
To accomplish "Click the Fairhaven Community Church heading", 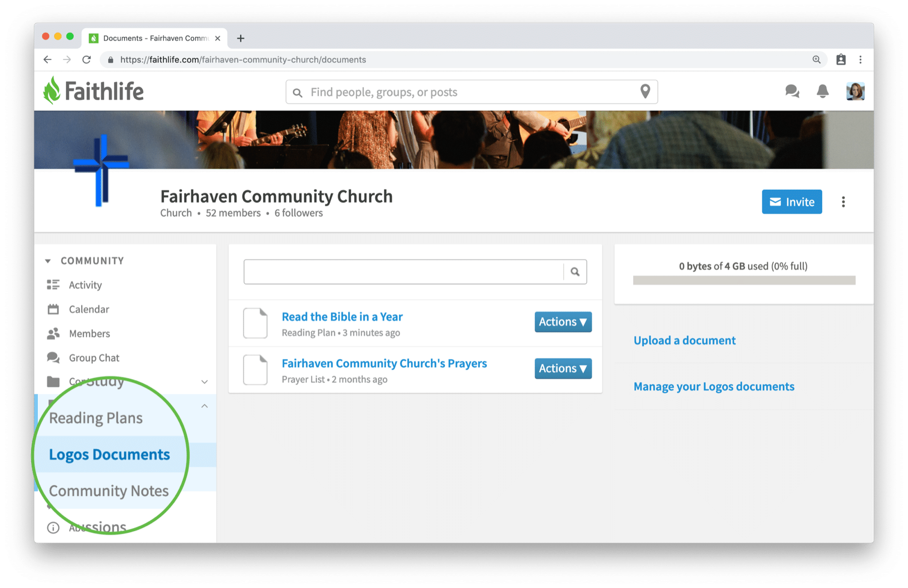I will [276, 196].
